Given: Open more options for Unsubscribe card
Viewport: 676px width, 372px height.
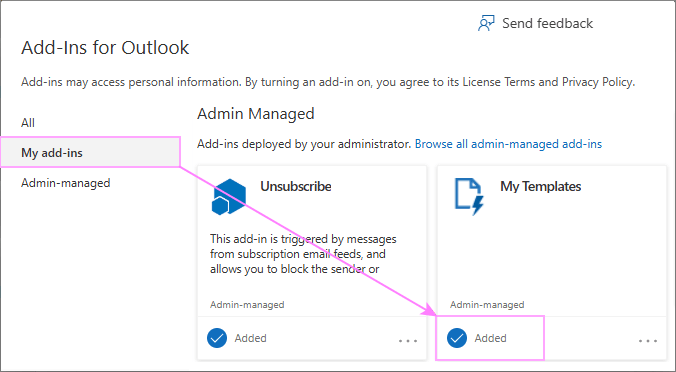Looking at the screenshot, I should tap(408, 341).
